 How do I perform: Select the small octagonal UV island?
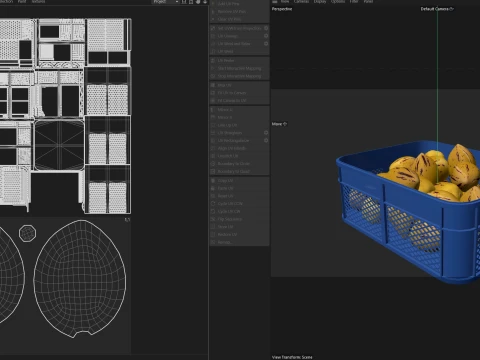28,233
